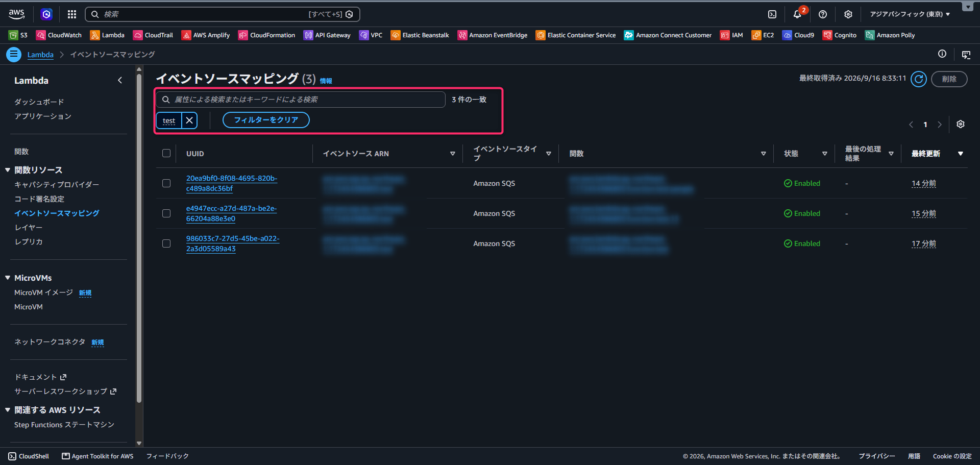Open the help question mark menu
The width and height of the screenshot is (980, 465).
pos(823,14)
